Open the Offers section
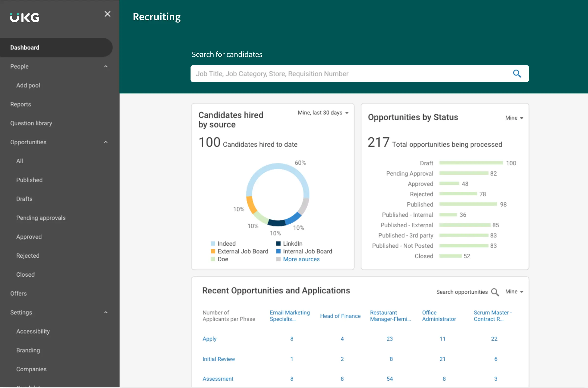 point(19,293)
